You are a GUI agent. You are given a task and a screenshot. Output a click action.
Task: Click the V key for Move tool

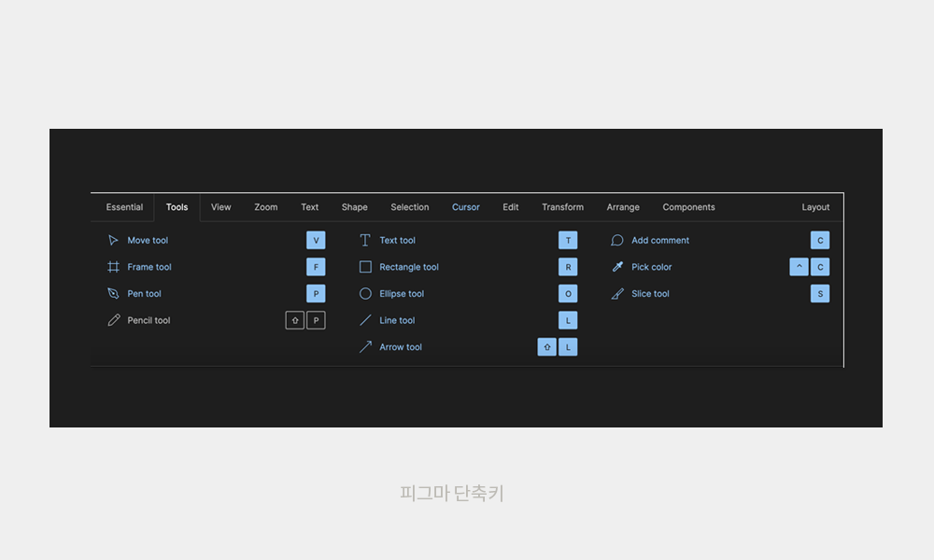tap(316, 241)
